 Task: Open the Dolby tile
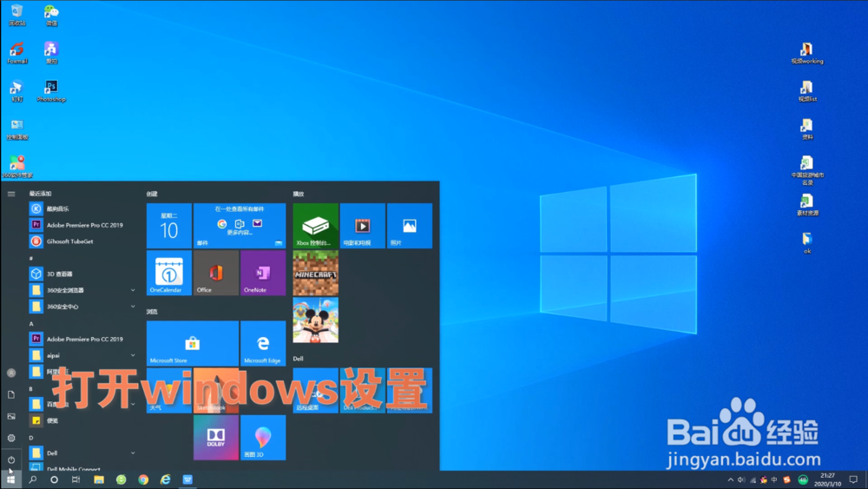pos(216,438)
